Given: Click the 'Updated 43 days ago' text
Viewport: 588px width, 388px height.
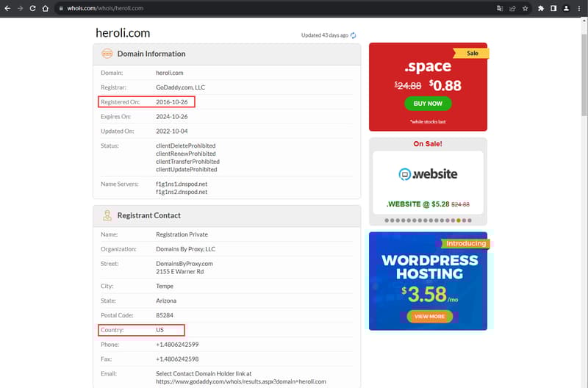Looking at the screenshot, I should 325,35.
